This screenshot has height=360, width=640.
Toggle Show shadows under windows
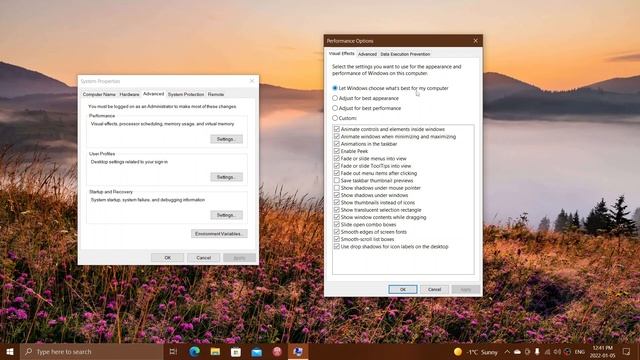337,195
